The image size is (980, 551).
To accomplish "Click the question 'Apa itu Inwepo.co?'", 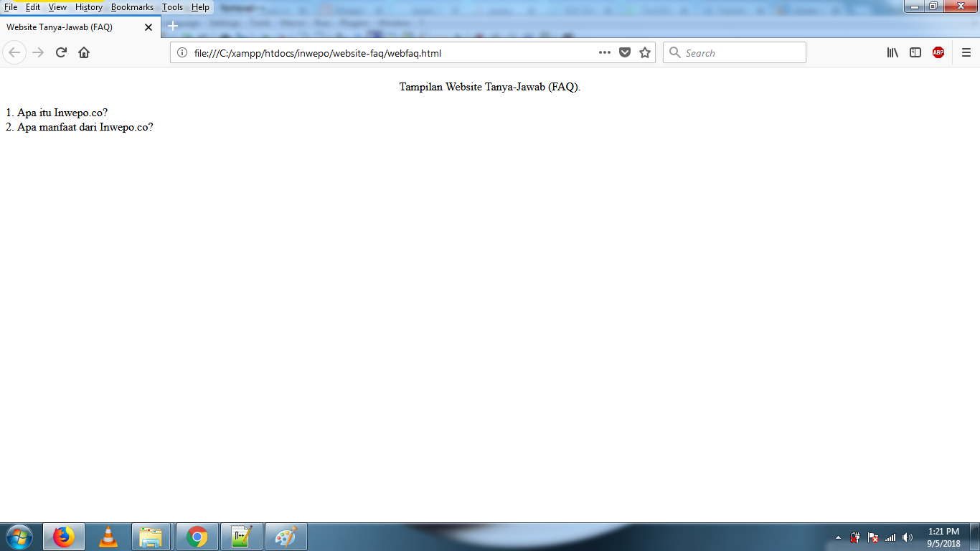I will 62,113.
